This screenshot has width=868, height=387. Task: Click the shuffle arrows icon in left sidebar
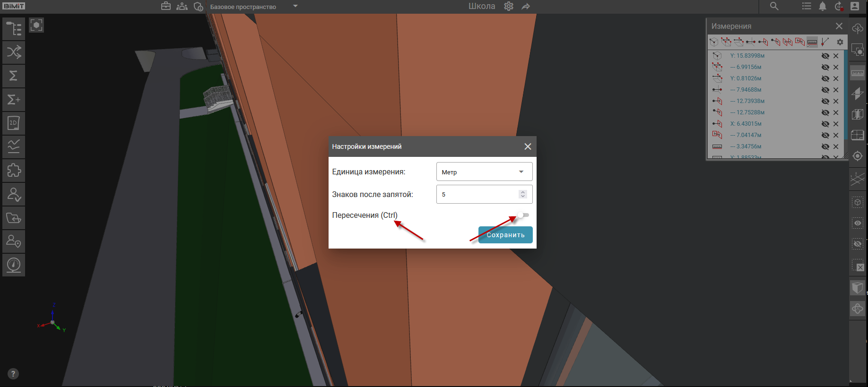(14, 52)
